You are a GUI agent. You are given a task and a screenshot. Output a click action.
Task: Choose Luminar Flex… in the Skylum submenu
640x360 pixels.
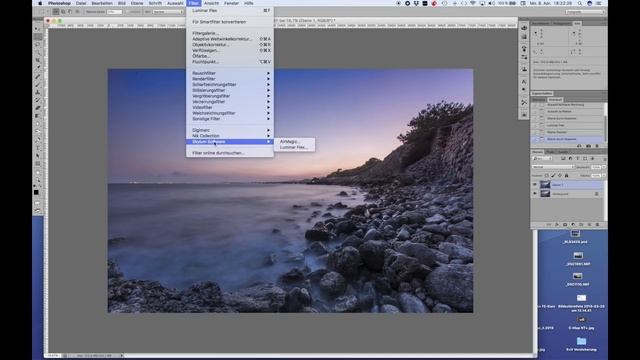coord(294,147)
